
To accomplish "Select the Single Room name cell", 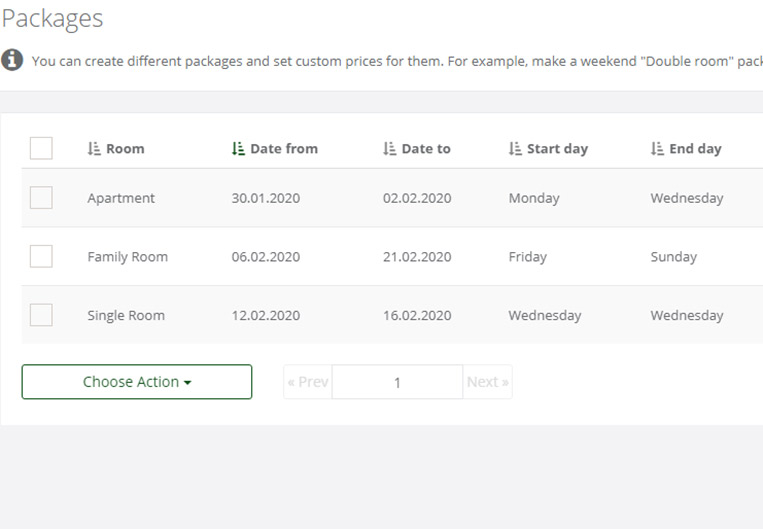I will click(x=126, y=315).
